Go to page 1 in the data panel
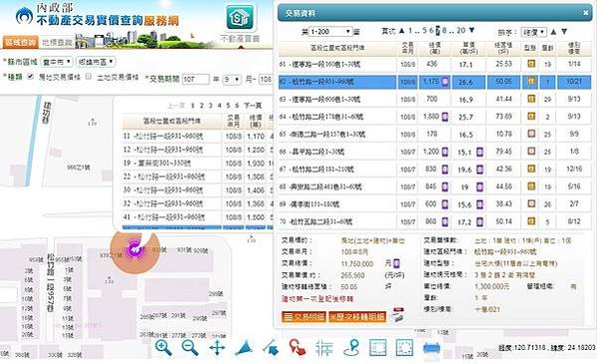The height and width of the screenshot is (364, 597). click(410, 31)
